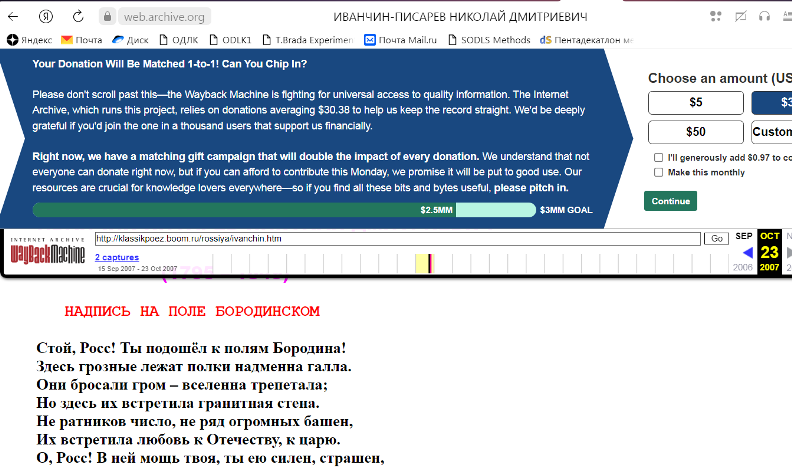Click the headphones read-aloud icon
This screenshot has width=792, height=469.
coord(764,16)
